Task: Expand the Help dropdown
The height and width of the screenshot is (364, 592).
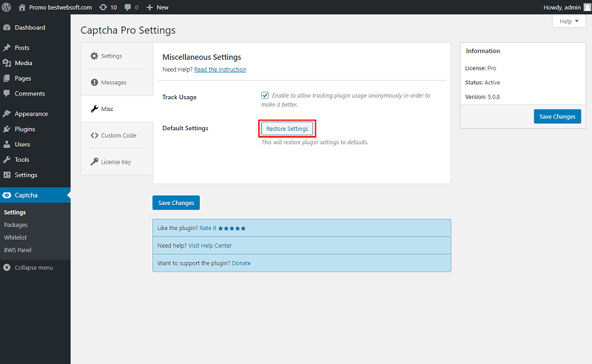Action: click(569, 21)
